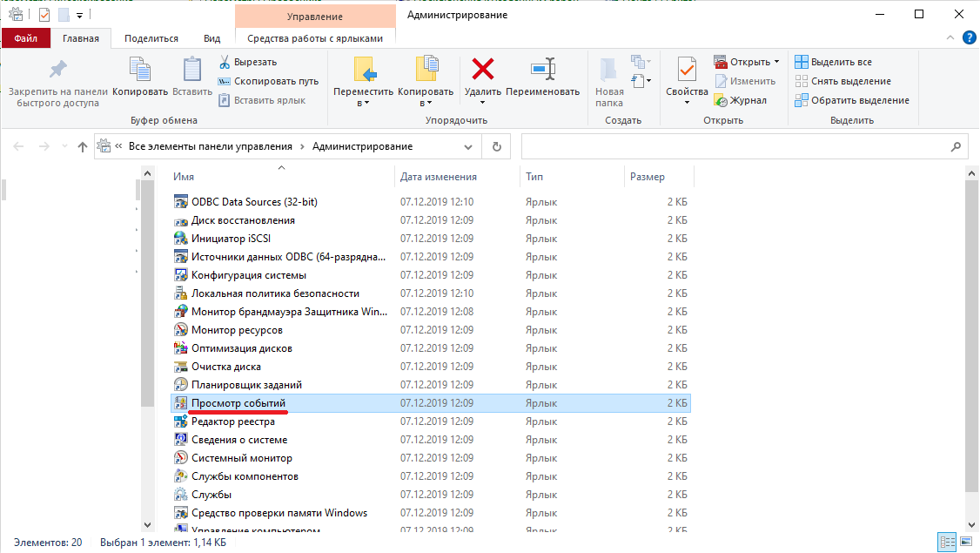
Task: Expand the Delete button dropdown arrow
Action: pyautogui.click(x=482, y=103)
